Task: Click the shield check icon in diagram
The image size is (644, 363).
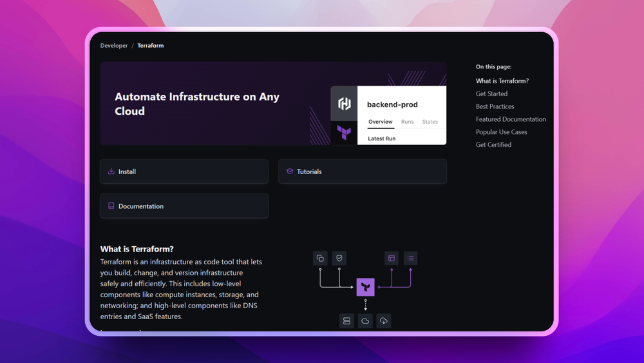Action: (x=339, y=258)
